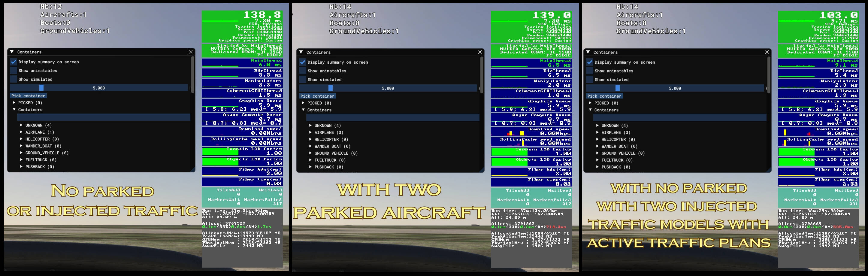The height and width of the screenshot is (276, 868).
Task: Close the Containers debug panel
Action: tap(191, 52)
